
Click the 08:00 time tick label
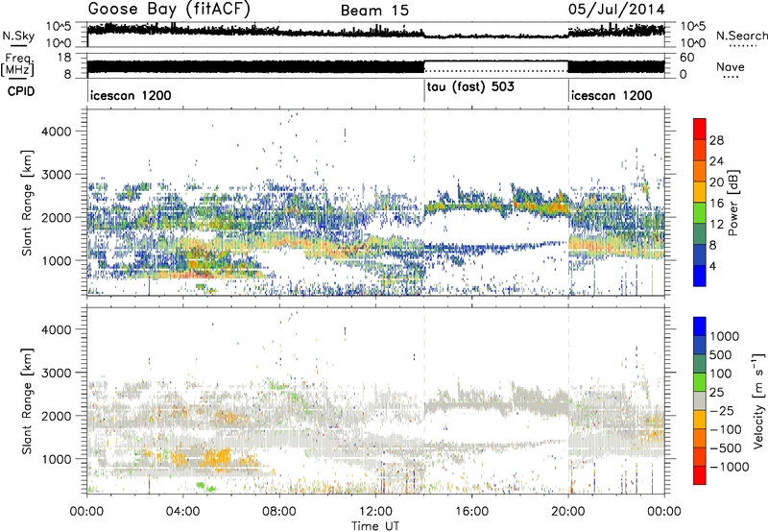[279, 512]
